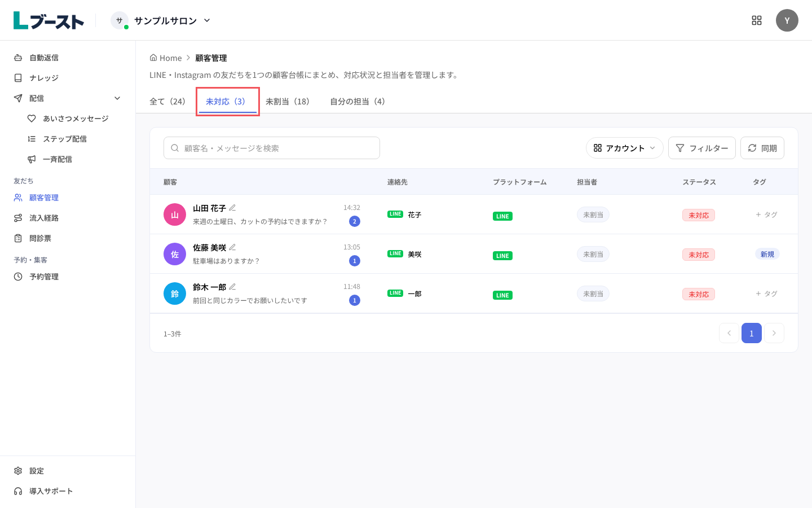Switch to the 自分の担当（4） tab

coord(358,102)
